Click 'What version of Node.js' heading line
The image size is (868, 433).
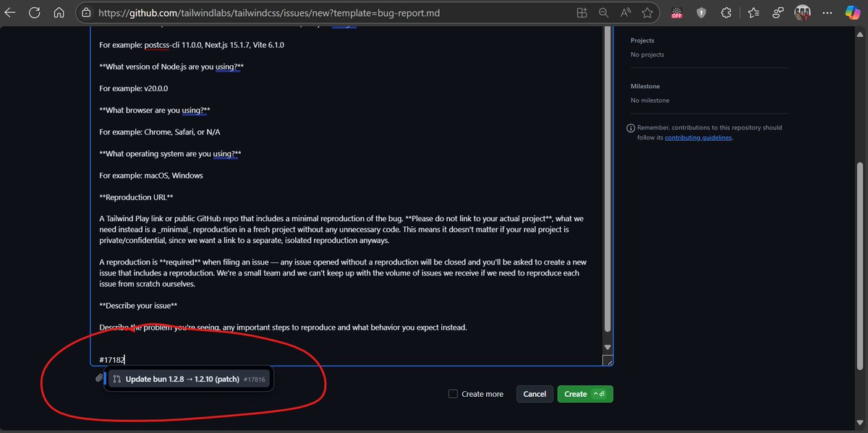(170, 67)
